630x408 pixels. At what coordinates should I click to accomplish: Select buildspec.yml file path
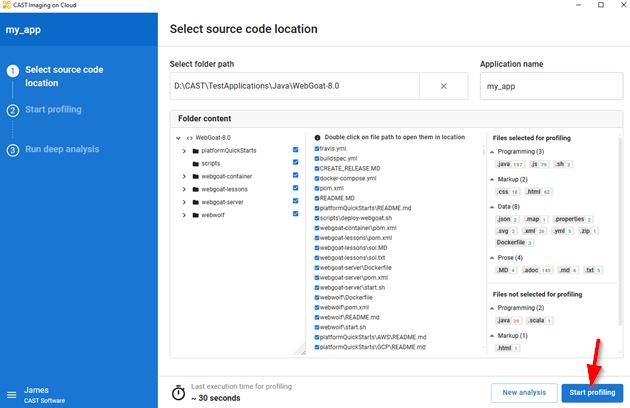pos(338,158)
